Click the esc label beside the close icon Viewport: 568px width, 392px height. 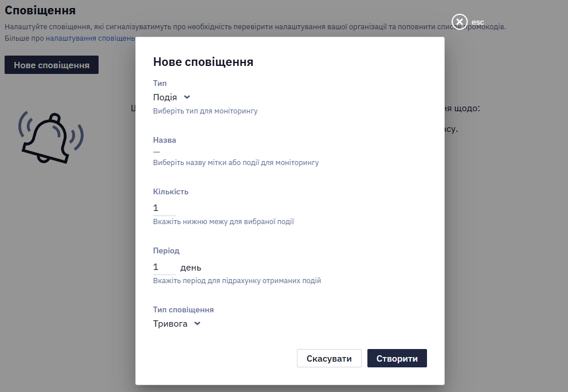[477, 22]
